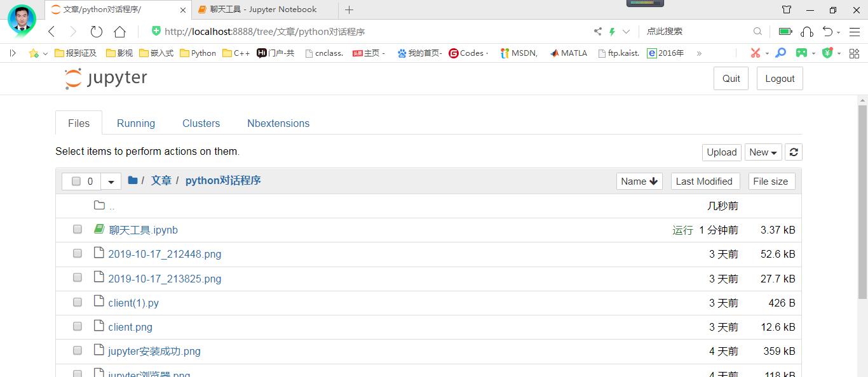868x377 pixels.
Task: Switch to the Clusters tab
Action: pyautogui.click(x=201, y=123)
